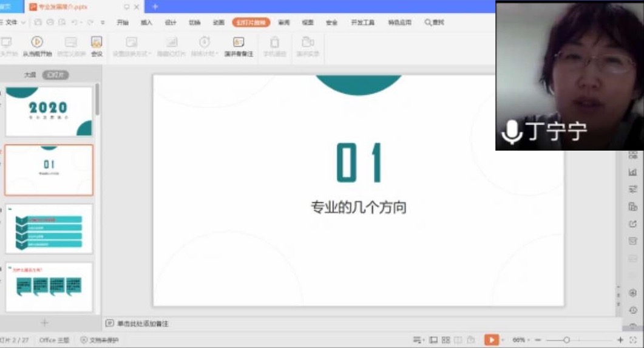This screenshot has width=644, height=348.
Task: Select the 2020 title slide thumbnail
Action: point(49,111)
